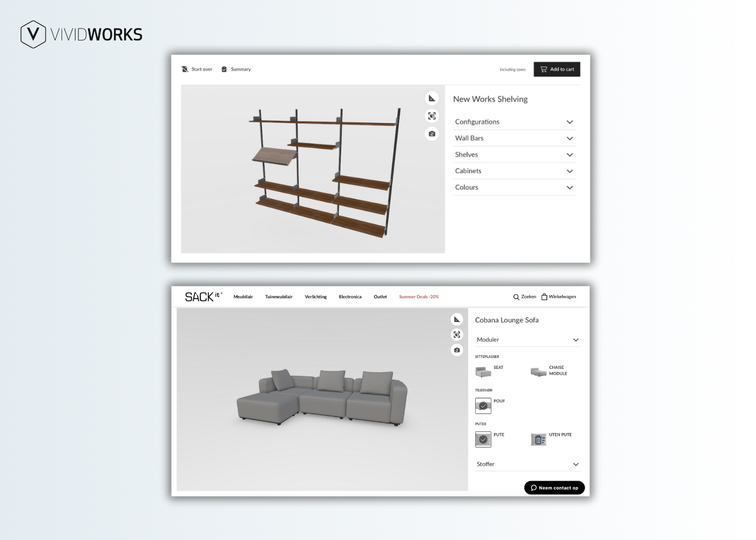Click the Winkelwagen shopping bag icon

pyautogui.click(x=544, y=296)
